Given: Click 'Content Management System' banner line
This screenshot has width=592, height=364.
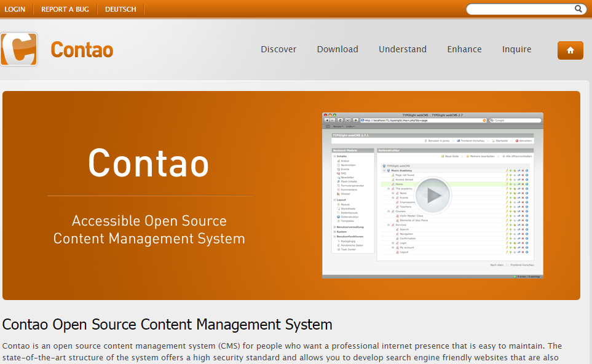Looking at the screenshot, I should 149,239.
